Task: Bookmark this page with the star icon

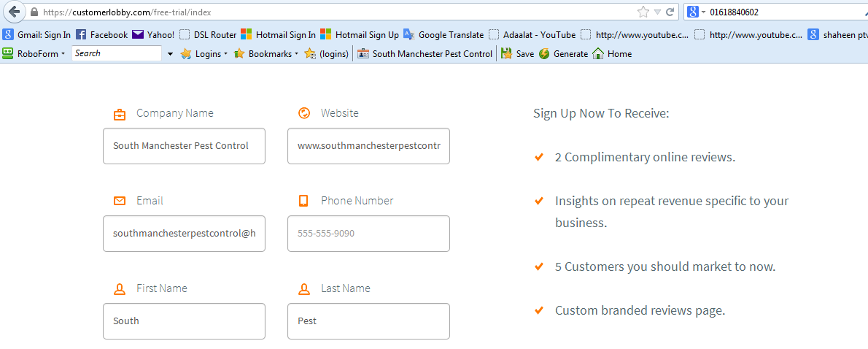Action: (x=643, y=12)
